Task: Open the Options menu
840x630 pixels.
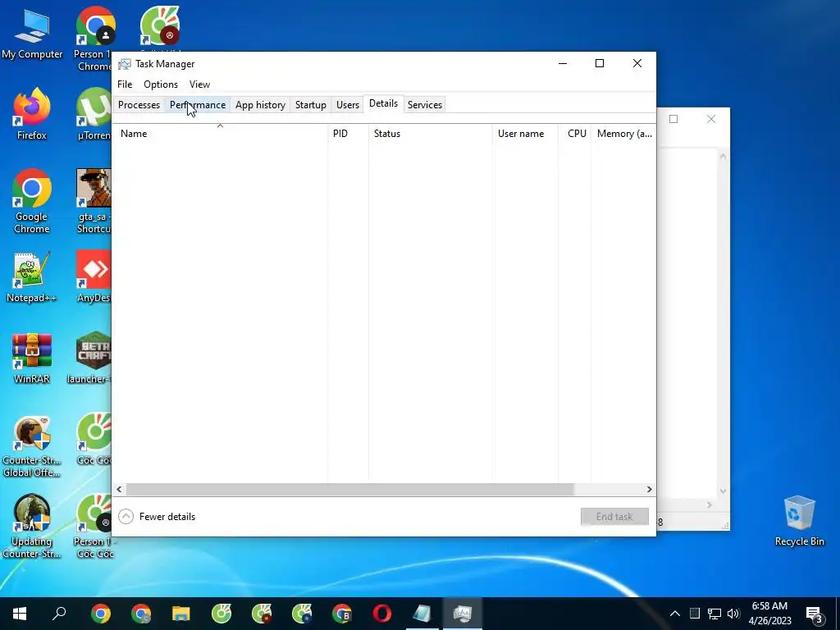Action: tap(161, 84)
